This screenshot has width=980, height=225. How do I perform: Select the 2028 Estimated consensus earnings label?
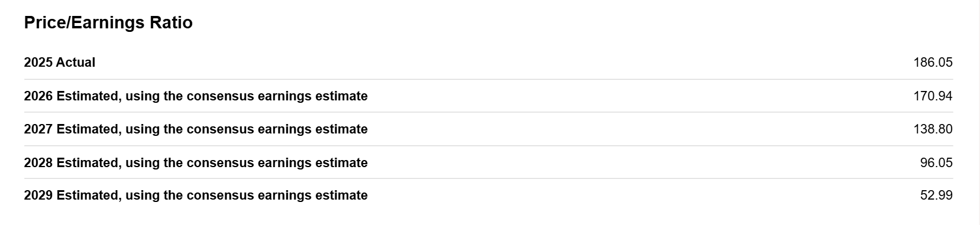(196, 163)
